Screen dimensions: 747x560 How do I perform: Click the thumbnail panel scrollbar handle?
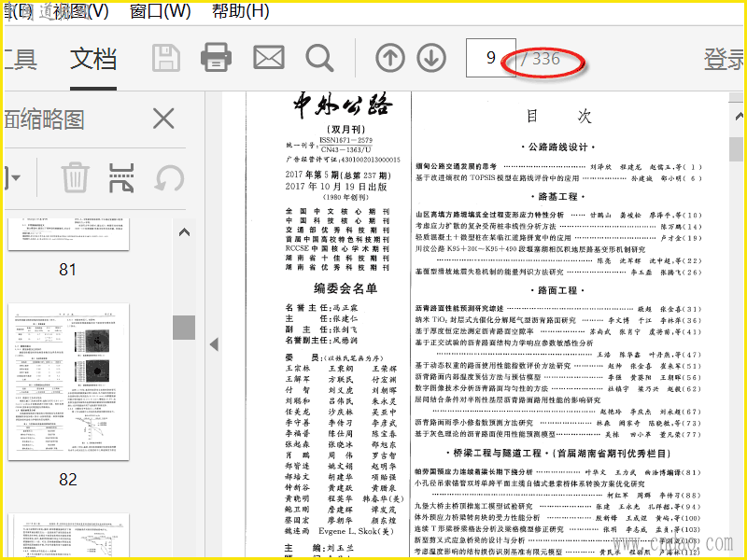click(x=184, y=328)
